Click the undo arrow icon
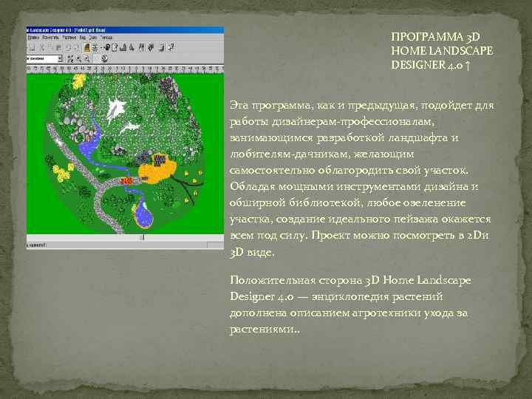The width and height of the screenshot is (532, 399). click(68, 48)
